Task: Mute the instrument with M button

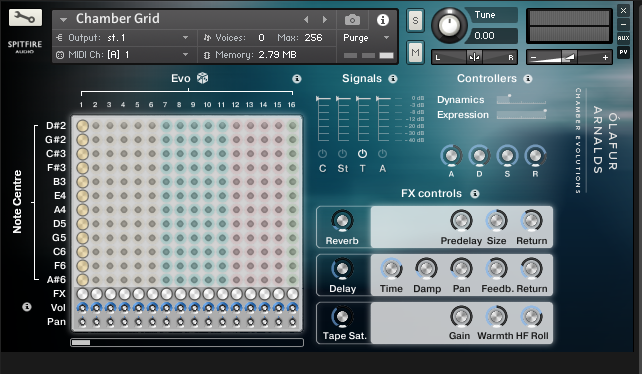Action: (415, 52)
